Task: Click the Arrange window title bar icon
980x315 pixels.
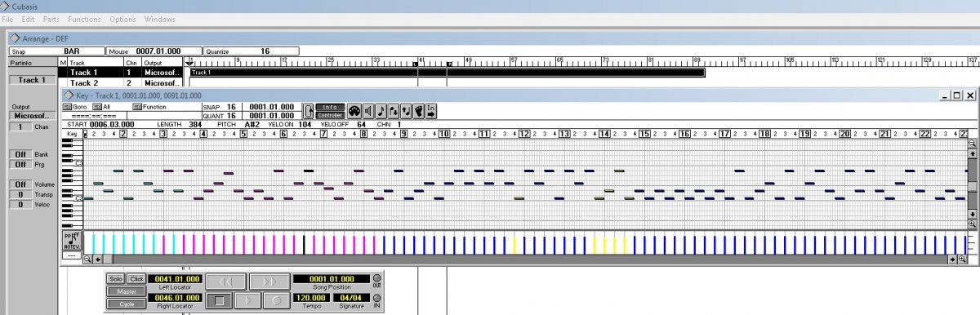Action: point(15,38)
